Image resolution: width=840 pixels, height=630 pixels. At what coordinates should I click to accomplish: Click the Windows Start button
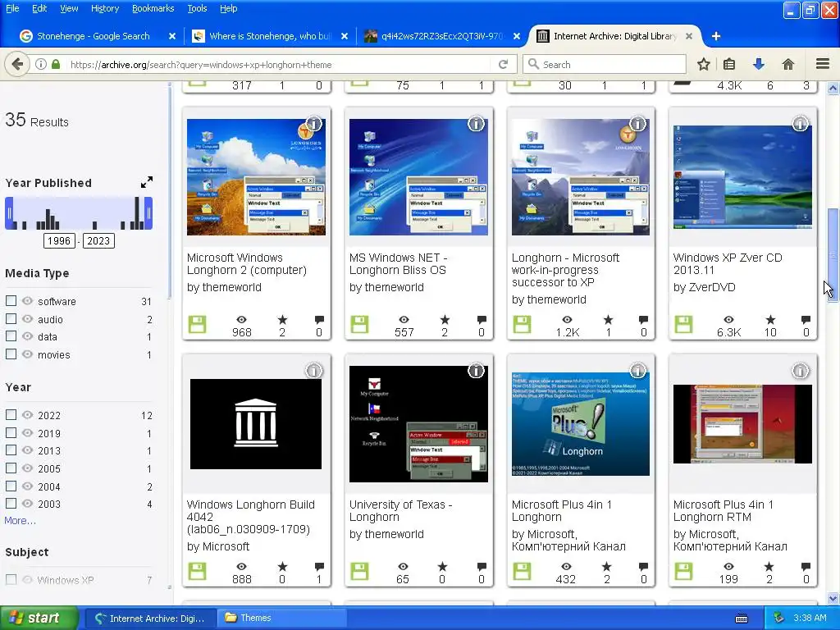(x=39, y=619)
